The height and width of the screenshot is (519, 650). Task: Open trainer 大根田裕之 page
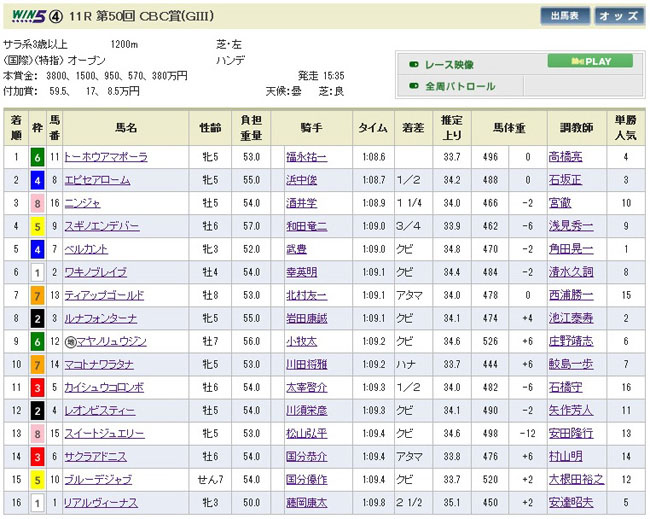(577, 479)
